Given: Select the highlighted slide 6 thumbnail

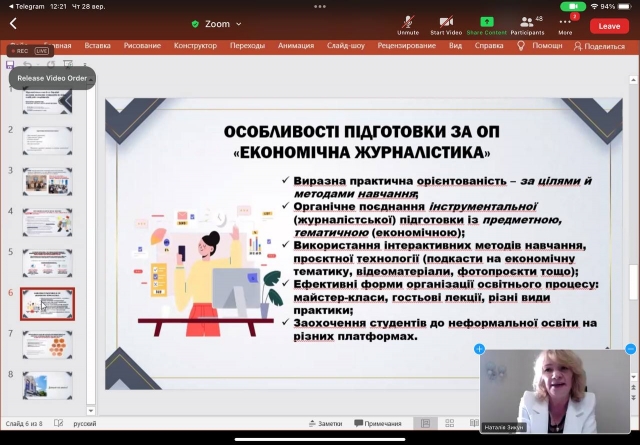Looking at the screenshot, I should point(47,304).
